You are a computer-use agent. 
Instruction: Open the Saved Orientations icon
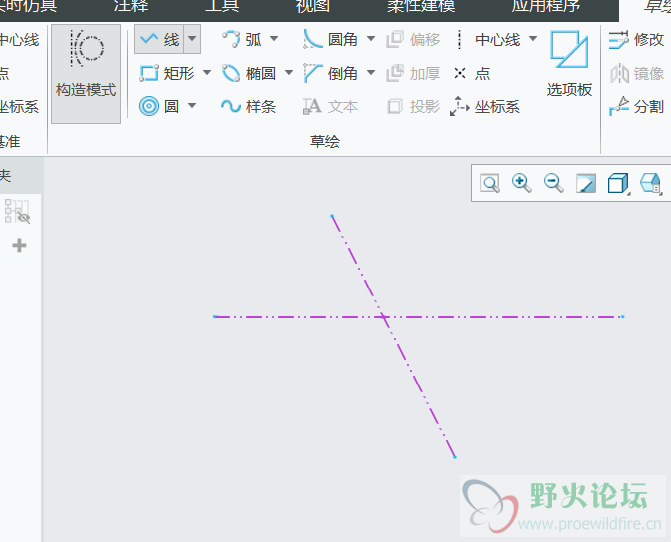point(650,183)
